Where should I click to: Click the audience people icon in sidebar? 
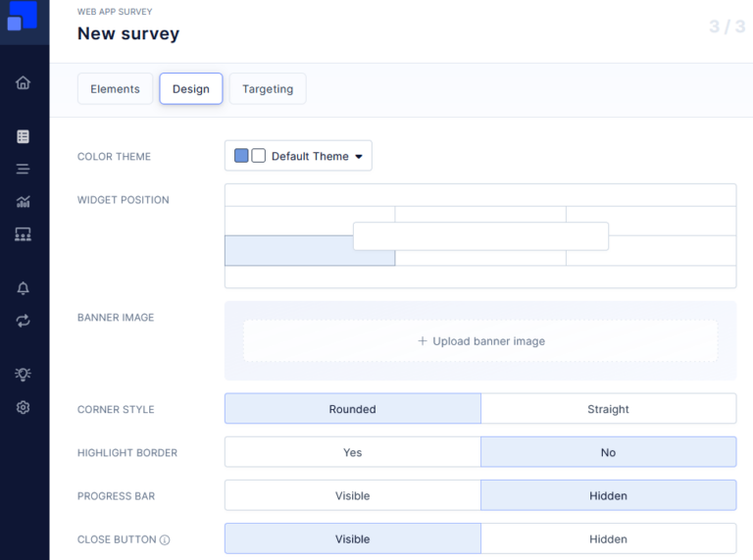24,234
